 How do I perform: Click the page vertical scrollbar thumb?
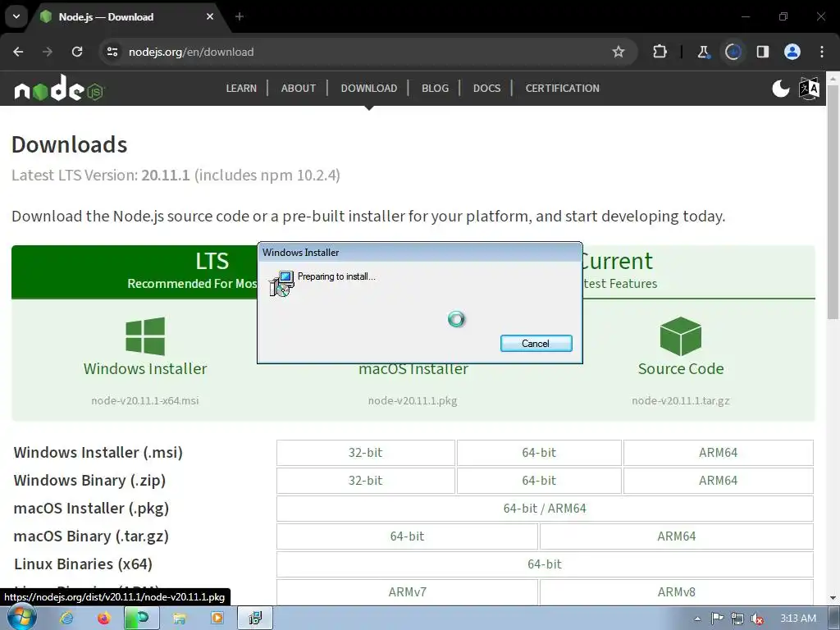[x=833, y=201]
